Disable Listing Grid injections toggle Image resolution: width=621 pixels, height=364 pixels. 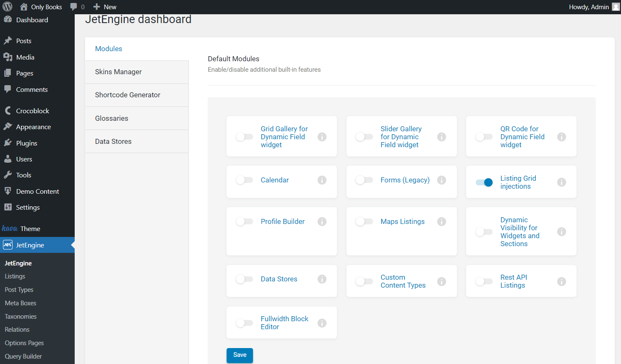point(484,182)
